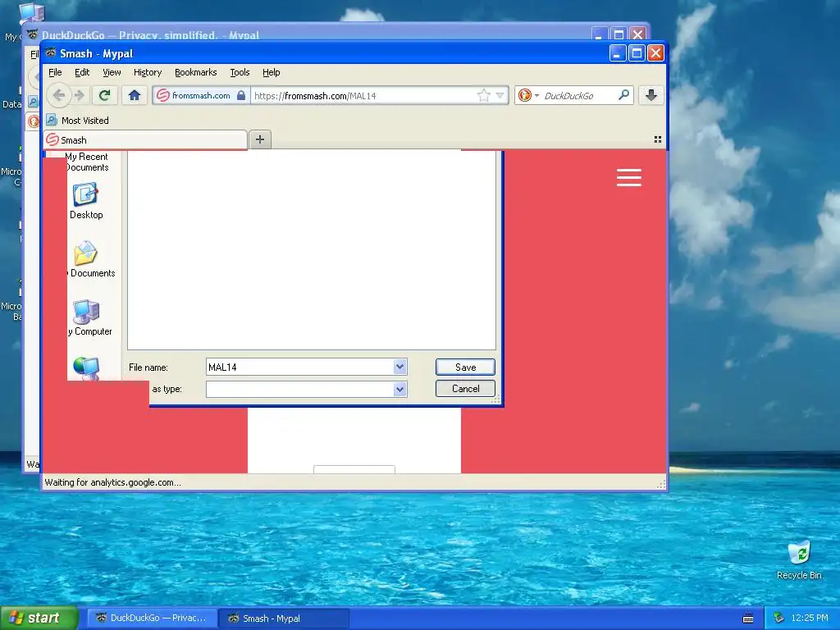
Task: Switch to Smash - Mypal taskbar button
Action: point(284,619)
